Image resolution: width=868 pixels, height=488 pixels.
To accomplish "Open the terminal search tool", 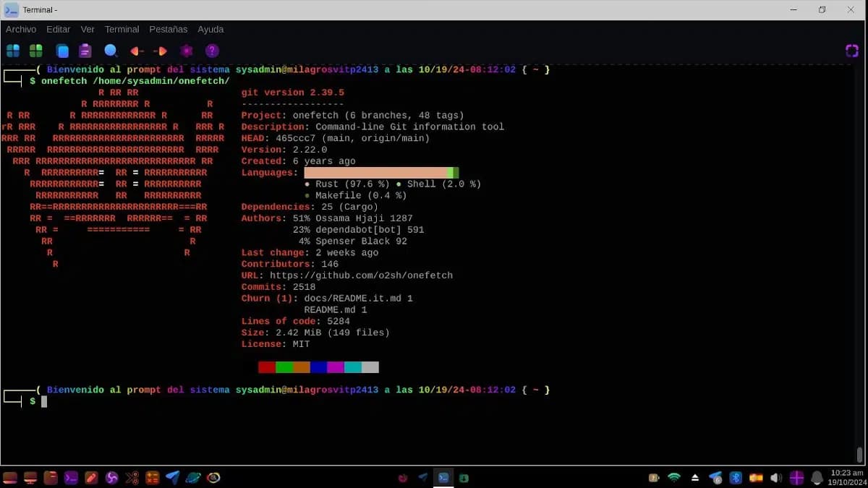I will point(110,51).
